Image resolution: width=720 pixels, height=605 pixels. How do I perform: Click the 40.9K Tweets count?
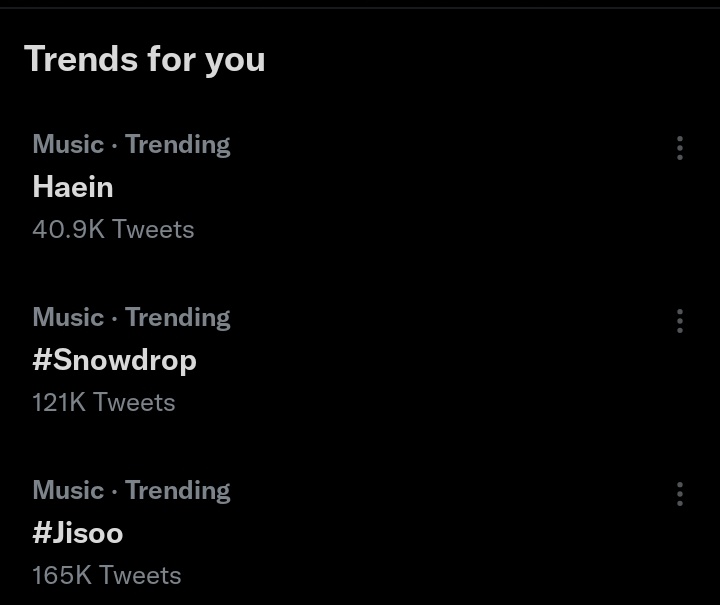pos(113,229)
